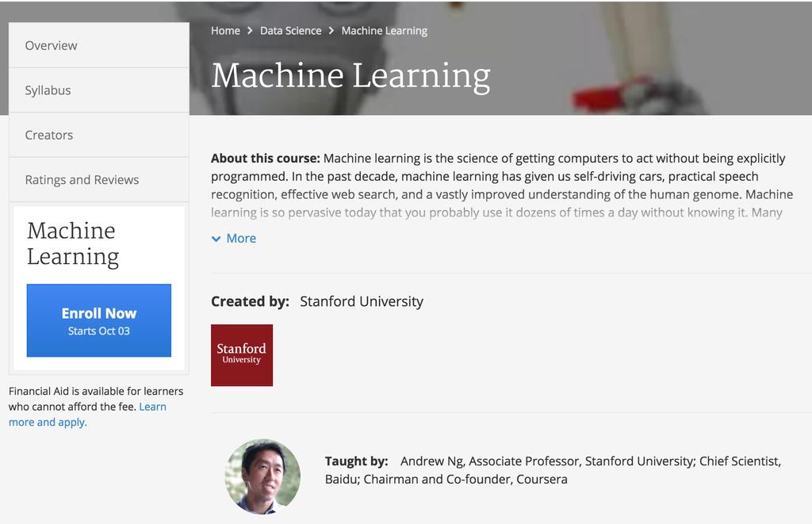Image resolution: width=812 pixels, height=524 pixels.
Task: Click the Machine Learning page title
Action: pyautogui.click(x=350, y=76)
